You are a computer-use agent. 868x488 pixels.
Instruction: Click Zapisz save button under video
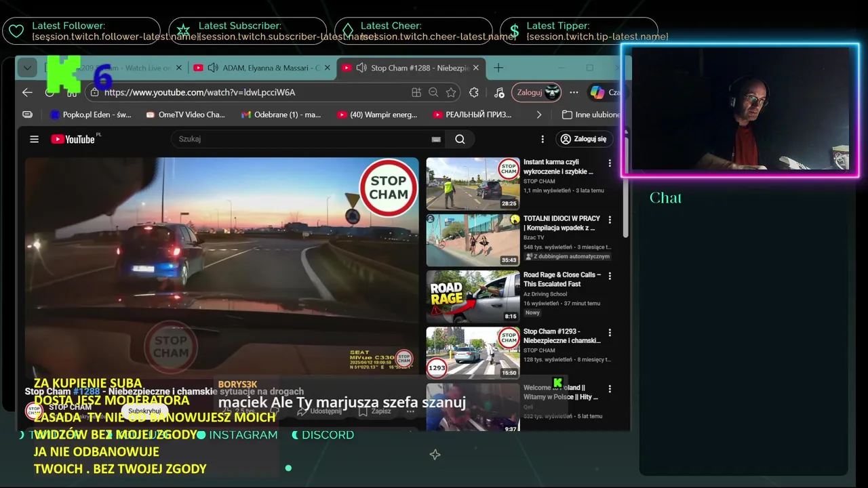pos(374,411)
